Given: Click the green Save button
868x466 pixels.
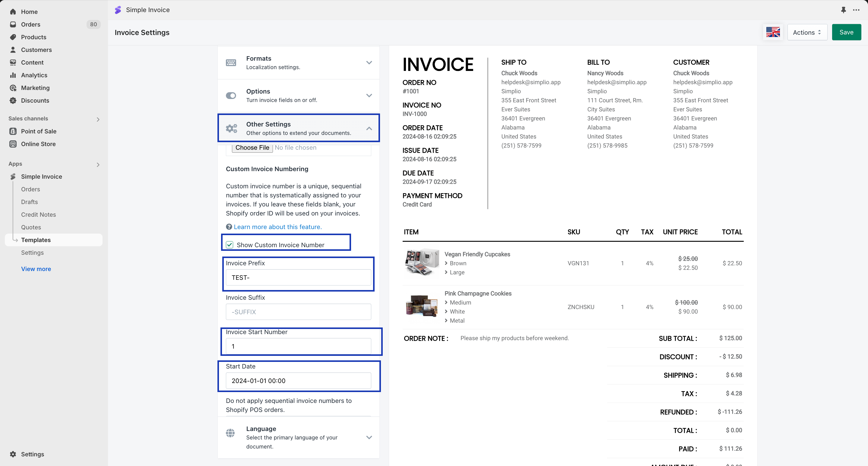Looking at the screenshot, I should point(846,32).
